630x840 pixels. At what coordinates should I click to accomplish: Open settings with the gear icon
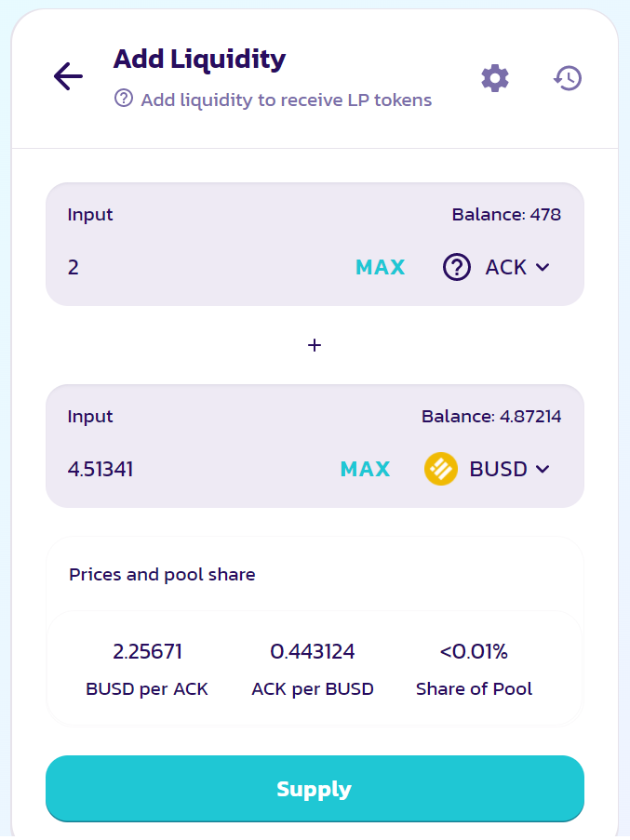495,78
